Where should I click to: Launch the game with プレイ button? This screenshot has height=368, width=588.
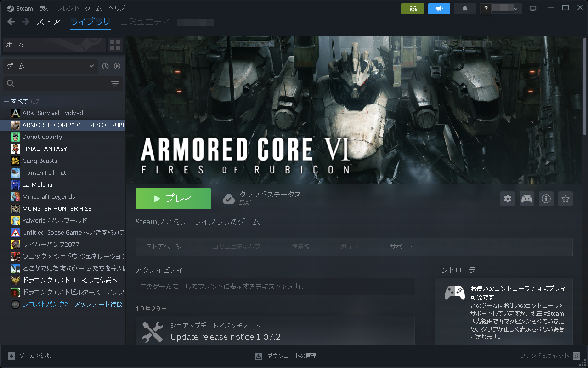click(x=173, y=199)
